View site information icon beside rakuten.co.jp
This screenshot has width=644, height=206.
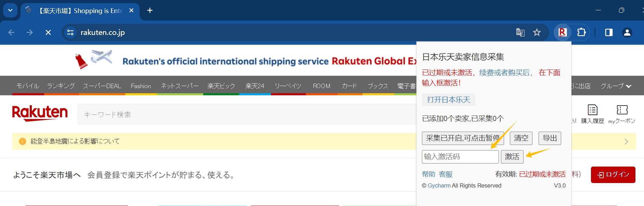[x=70, y=33]
